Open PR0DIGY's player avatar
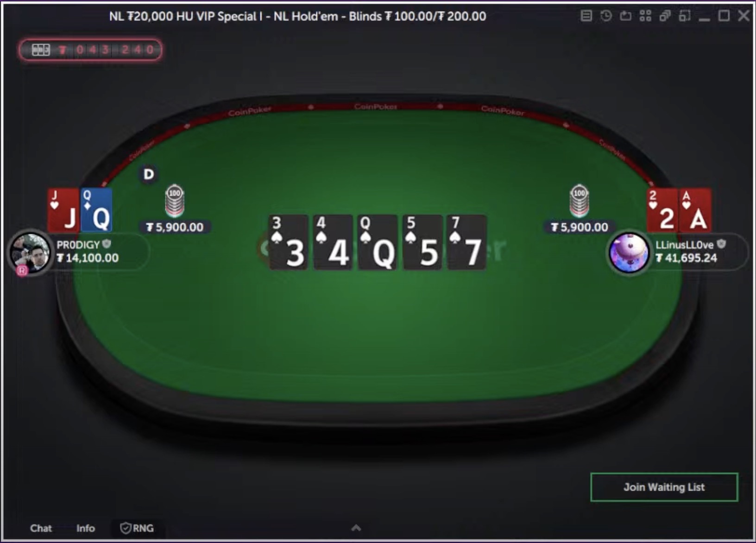756x543 pixels. pyautogui.click(x=30, y=253)
